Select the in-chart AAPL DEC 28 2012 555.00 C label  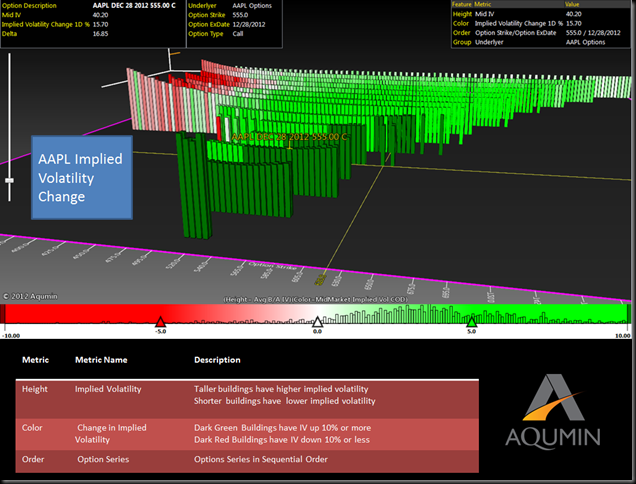289,137
